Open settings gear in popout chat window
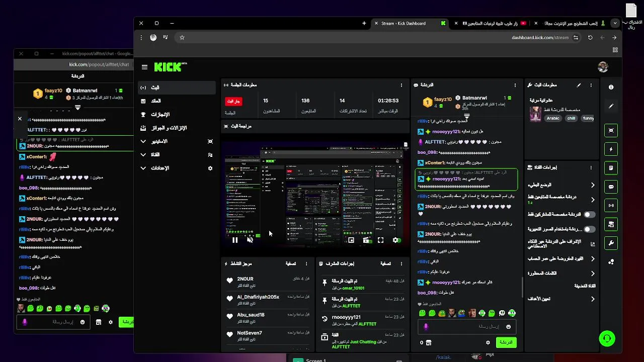The height and width of the screenshot is (362, 644). (x=111, y=322)
